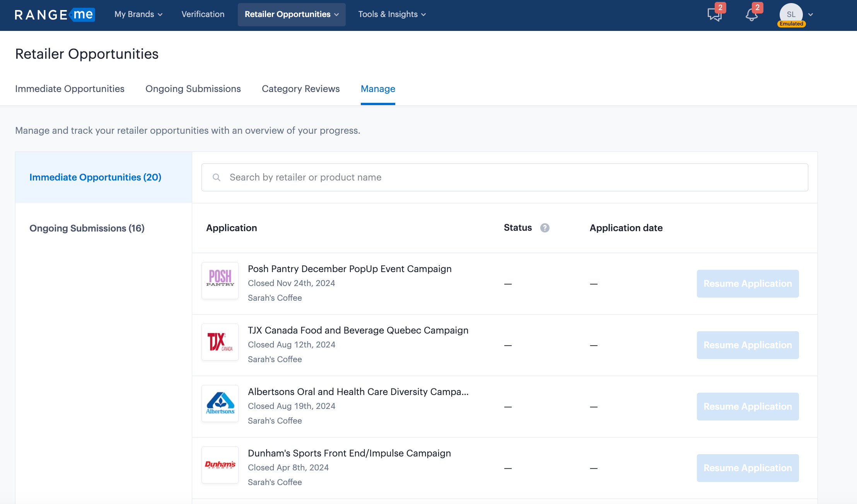Image resolution: width=857 pixels, height=504 pixels.
Task: Select the Manage tab
Action: point(378,89)
